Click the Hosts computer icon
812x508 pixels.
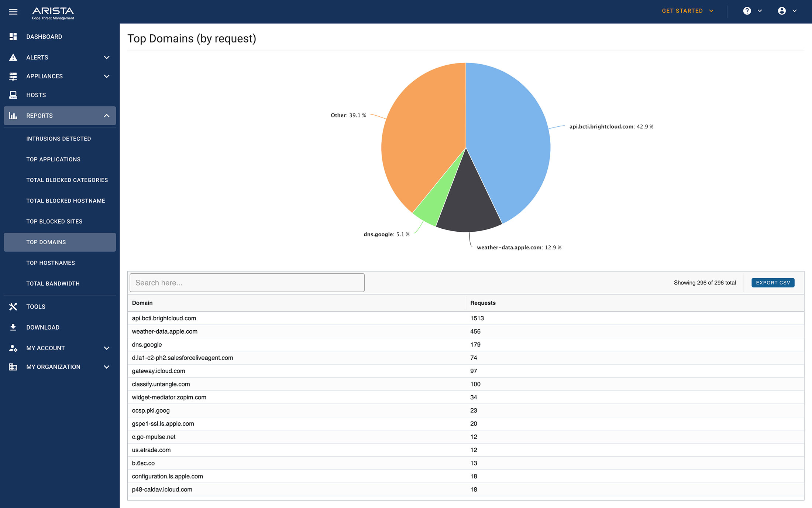pos(13,95)
